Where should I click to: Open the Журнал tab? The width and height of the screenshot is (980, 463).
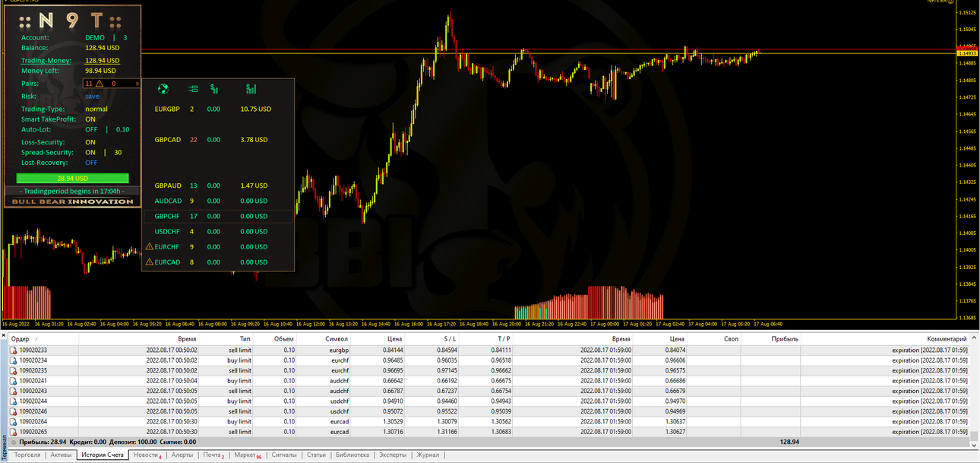pyautogui.click(x=428, y=455)
